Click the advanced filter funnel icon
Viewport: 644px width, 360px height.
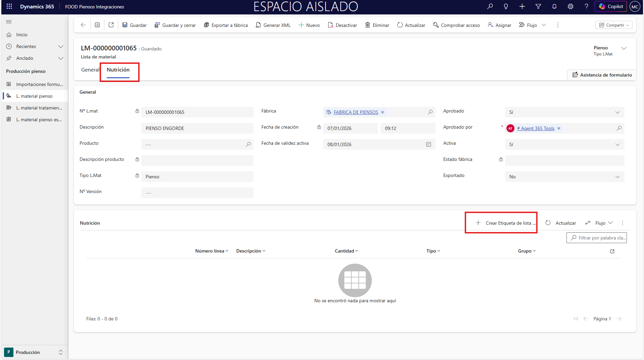pyautogui.click(x=538, y=6)
